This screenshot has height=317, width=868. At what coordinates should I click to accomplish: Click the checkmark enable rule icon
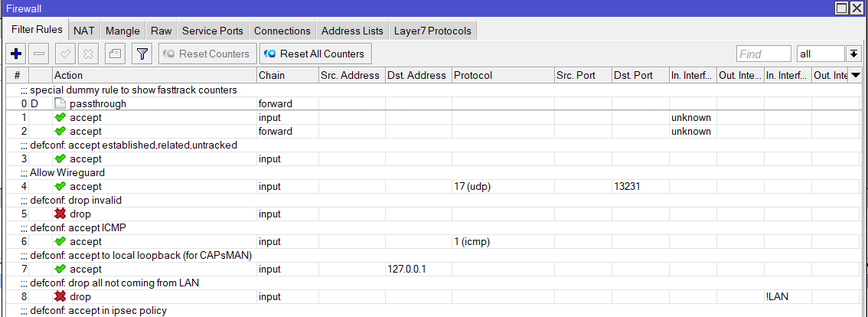(x=66, y=54)
